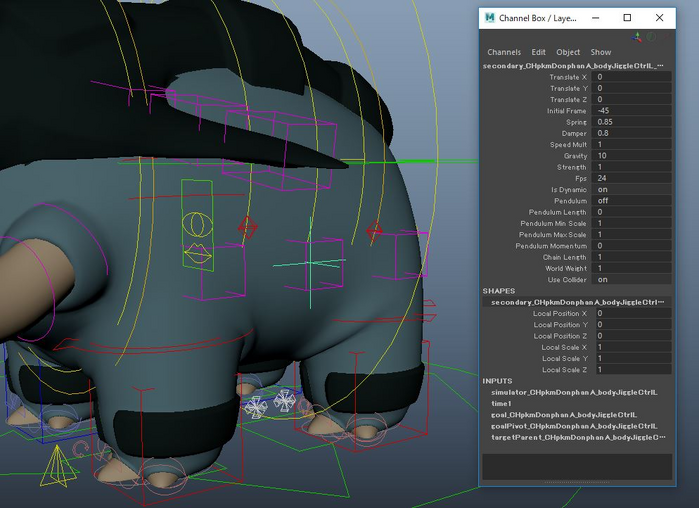Maximize the Channel Box window
Viewport: 699px width, 508px height.
(627, 18)
